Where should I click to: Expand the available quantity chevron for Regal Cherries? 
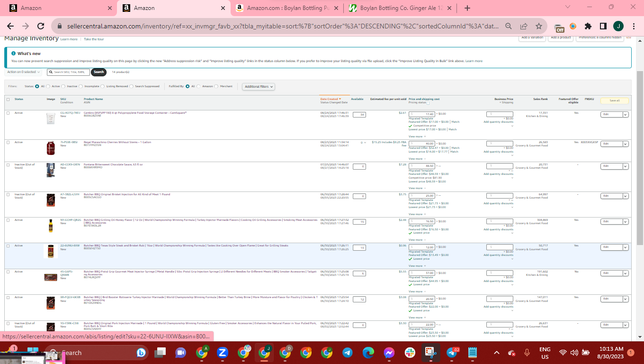[365, 142]
